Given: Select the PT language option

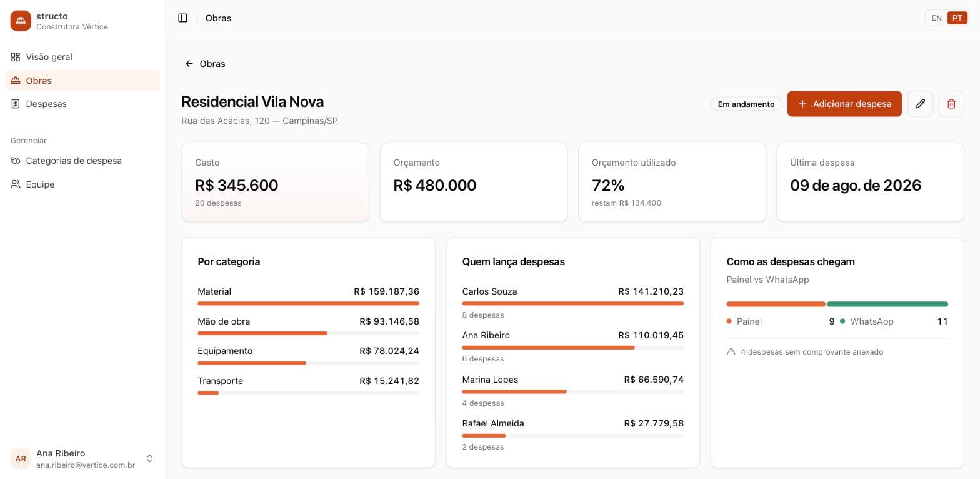Looking at the screenshot, I should [x=957, y=18].
